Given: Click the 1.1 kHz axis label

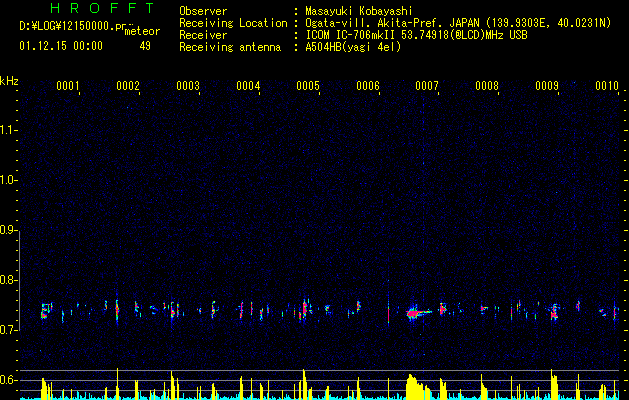Looking at the screenshot, I should pyautogui.click(x=8, y=130).
